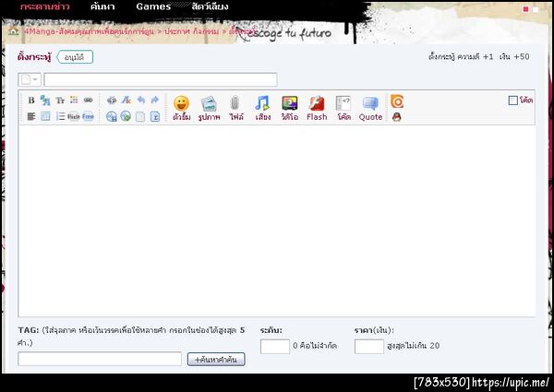This screenshot has height=392, width=554.
Task: Open the font size tool
Action: pos(45,101)
